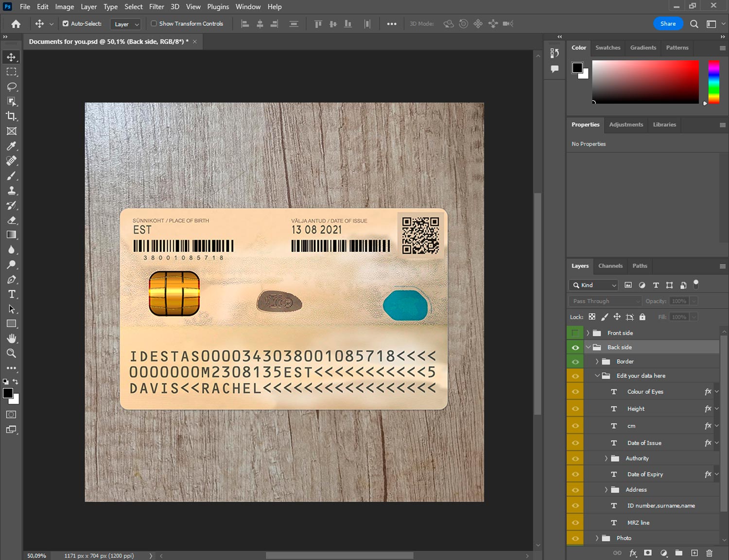This screenshot has width=729, height=560.
Task: Enable Show Transform Controls
Action: tap(154, 23)
